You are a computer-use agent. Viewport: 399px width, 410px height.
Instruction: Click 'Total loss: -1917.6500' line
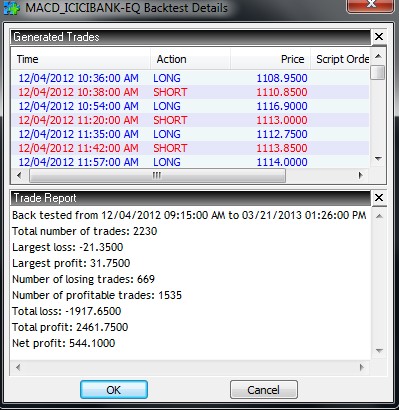(67, 311)
